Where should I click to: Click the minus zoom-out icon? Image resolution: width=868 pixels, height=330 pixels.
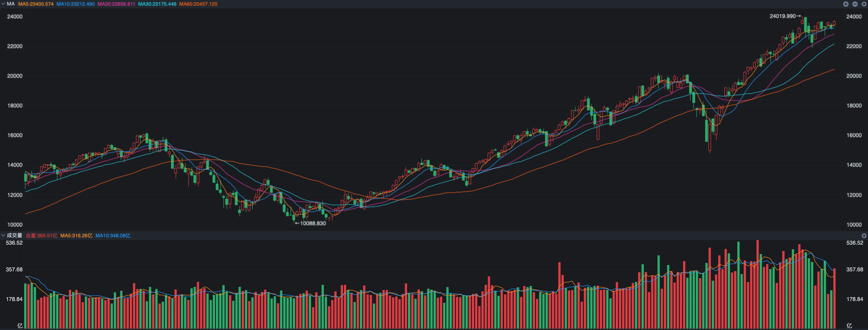tap(855, 4)
